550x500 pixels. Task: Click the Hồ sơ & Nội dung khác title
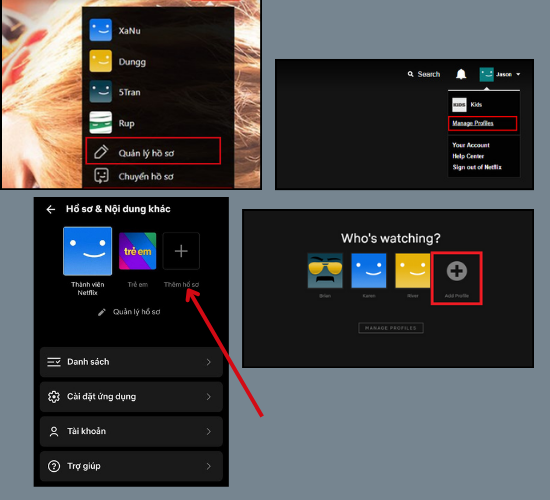tap(118, 209)
